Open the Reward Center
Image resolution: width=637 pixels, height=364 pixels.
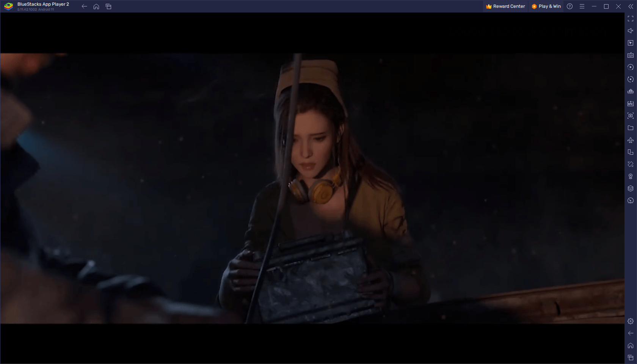click(x=505, y=6)
